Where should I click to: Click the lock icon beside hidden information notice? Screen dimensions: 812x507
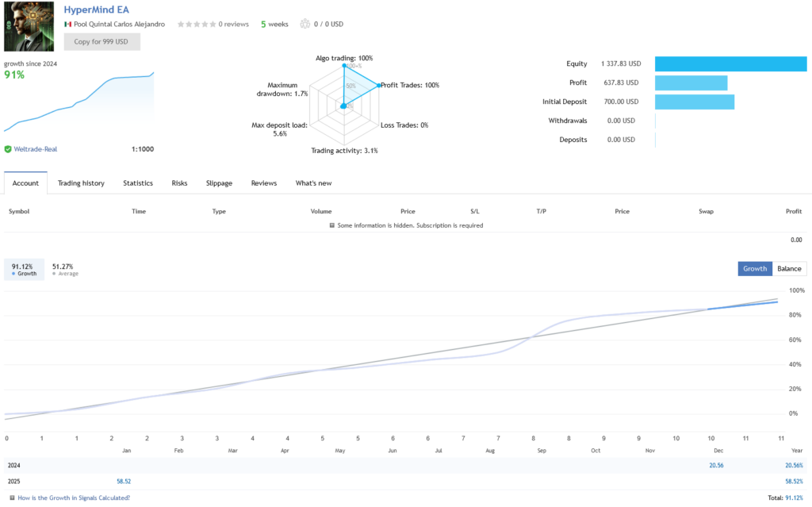click(x=332, y=225)
